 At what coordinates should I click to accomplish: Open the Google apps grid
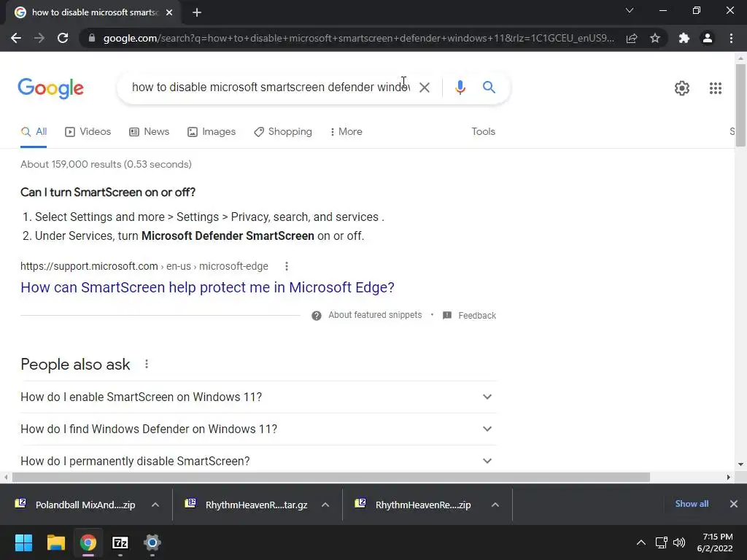click(715, 88)
